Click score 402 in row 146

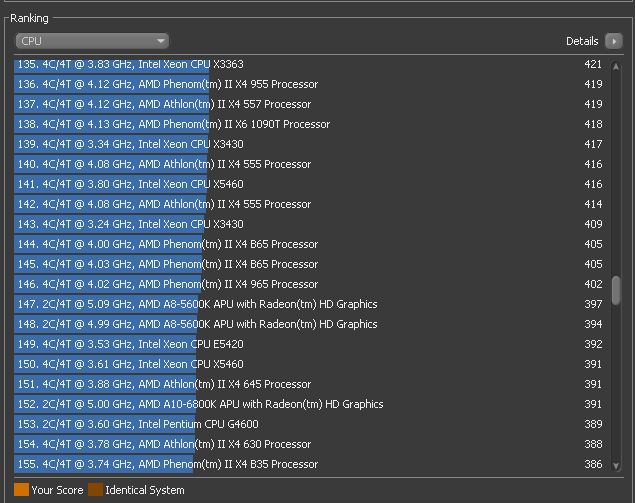click(593, 284)
